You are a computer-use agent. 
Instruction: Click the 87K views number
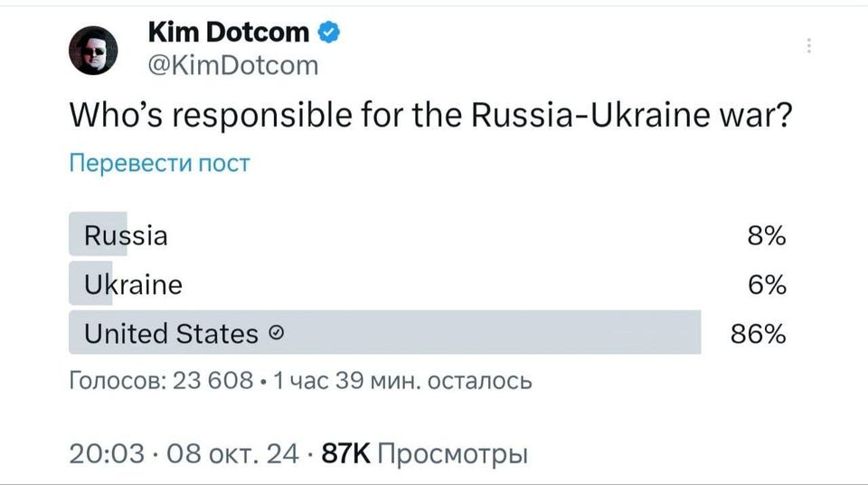(x=346, y=452)
